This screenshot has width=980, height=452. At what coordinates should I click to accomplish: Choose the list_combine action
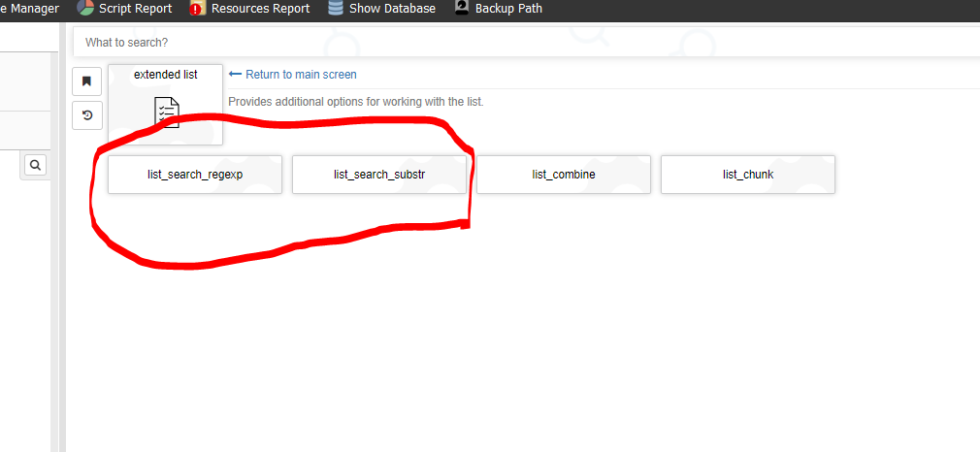click(x=564, y=175)
